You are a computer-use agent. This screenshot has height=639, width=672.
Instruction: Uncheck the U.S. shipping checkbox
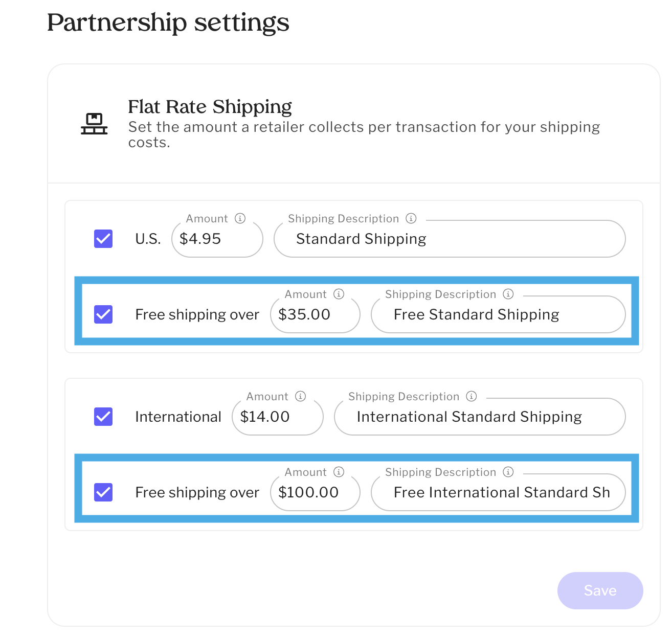point(103,239)
